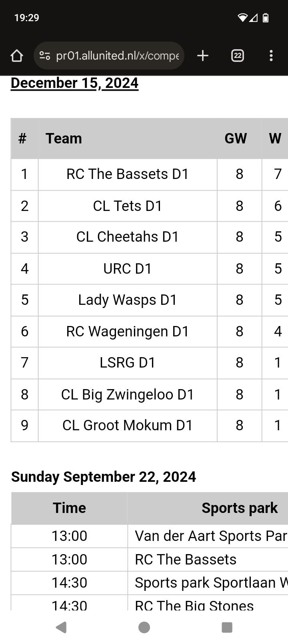Tap the Android home circle button
288x644 pixels.
144,627
